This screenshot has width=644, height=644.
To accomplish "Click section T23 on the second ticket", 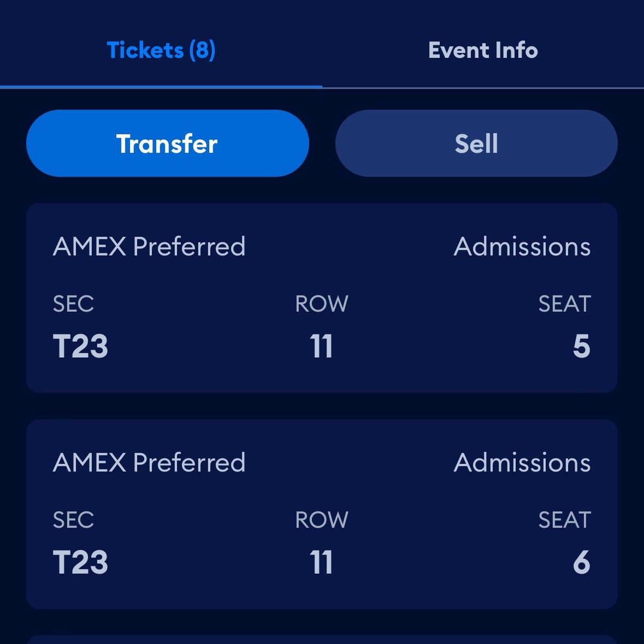I will [80, 562].
